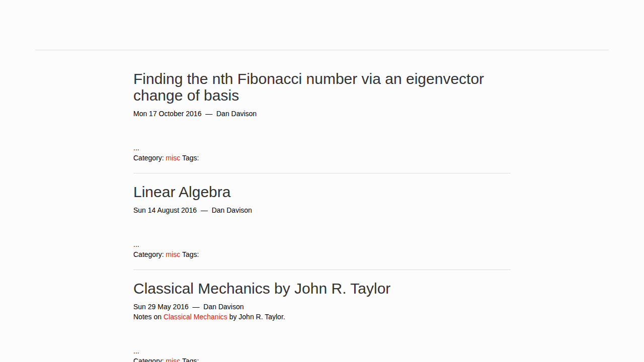
Task: Click the date Sun 14 August 2016
Action: coord(165,210)
